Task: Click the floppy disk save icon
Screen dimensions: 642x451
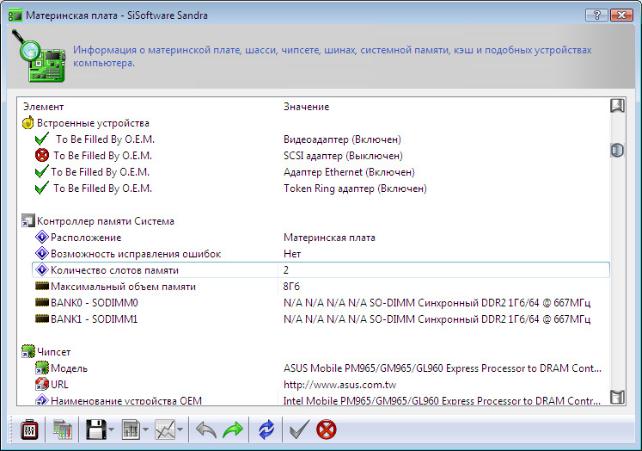Action: coord(96,430)
